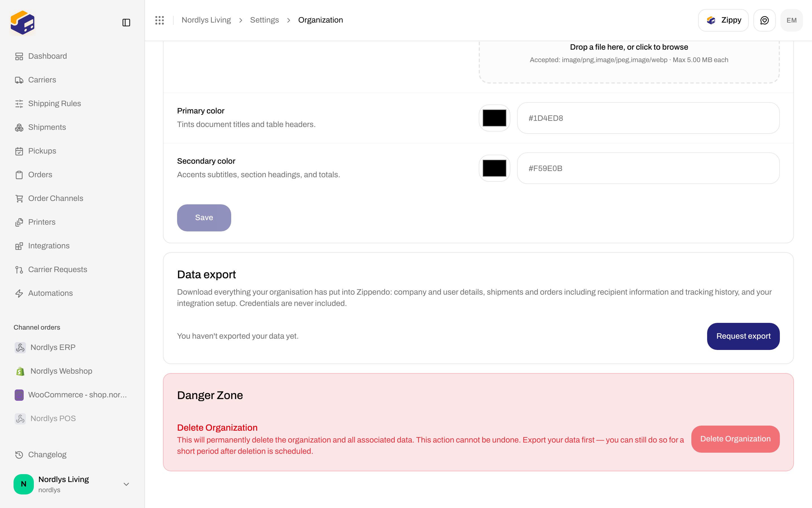The height and width of the screenshot is (508, 812).
Task: Click the Automations lightning icon
Action: (19, 293)
